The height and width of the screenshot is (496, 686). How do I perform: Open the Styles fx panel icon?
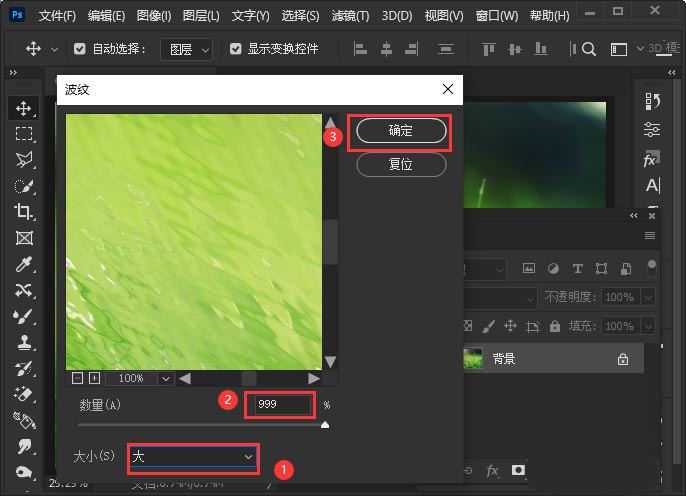pos(651,159)
